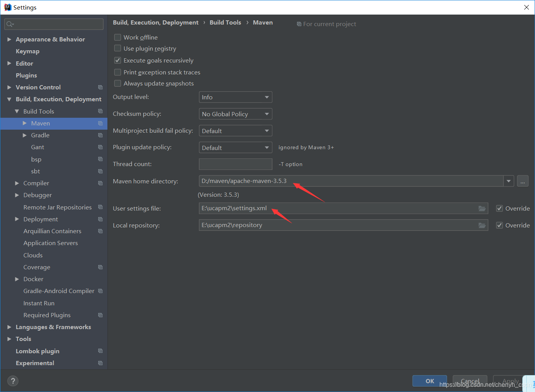
Task: Click the Cancel button
Action: click(470, 381)
